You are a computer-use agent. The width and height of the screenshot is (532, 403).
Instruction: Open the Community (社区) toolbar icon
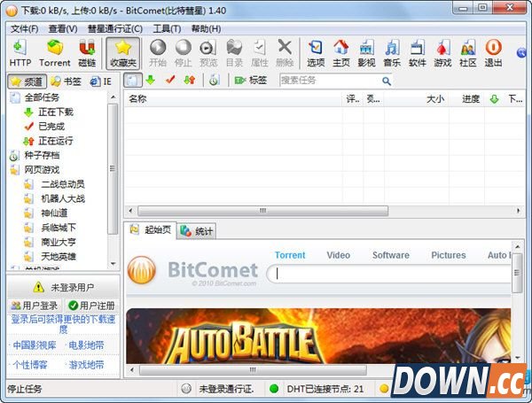pyautogui.click(x=467, y=52)
